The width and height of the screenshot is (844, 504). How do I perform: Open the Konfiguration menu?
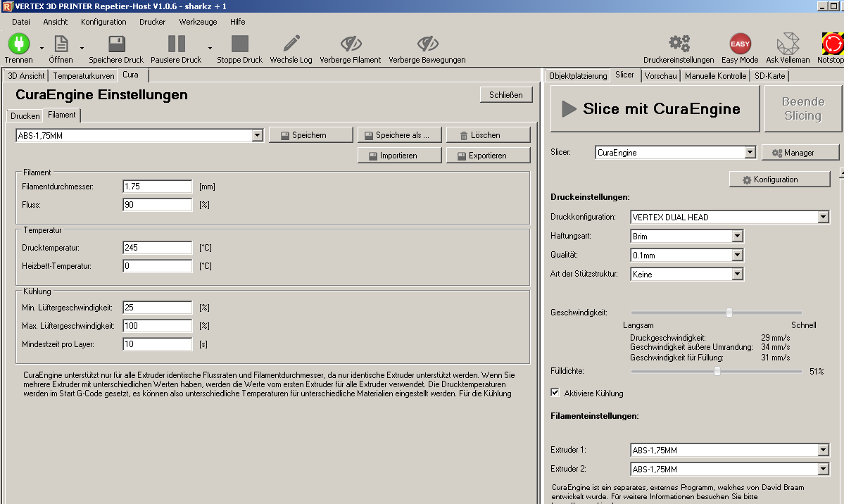coord(103,22)
